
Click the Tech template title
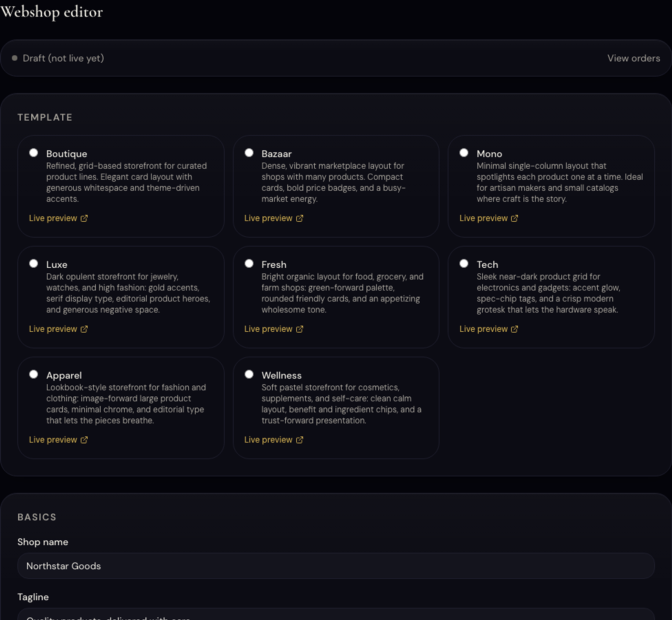(487, 265)
